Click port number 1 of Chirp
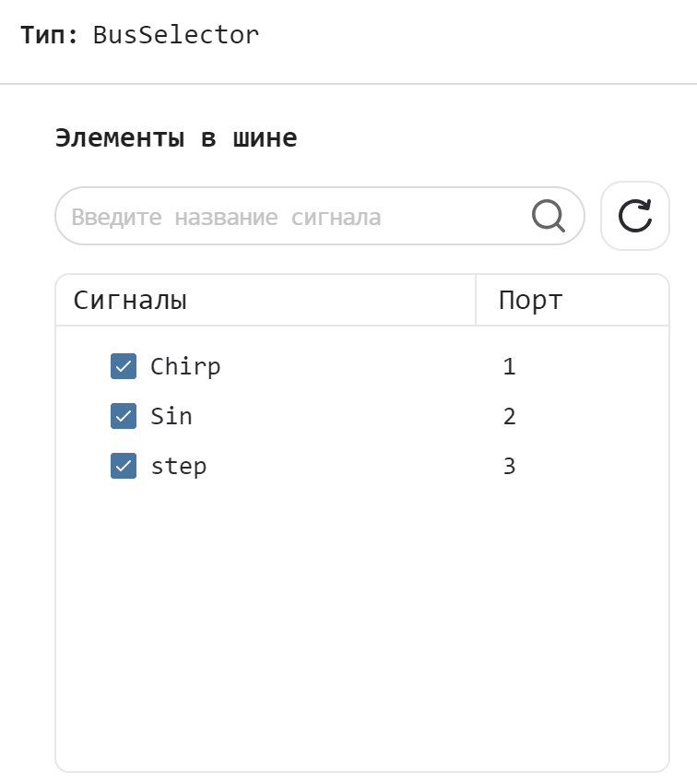Viewport: 697px width, 784px height. pyautogui.click(x=509, y=366)
